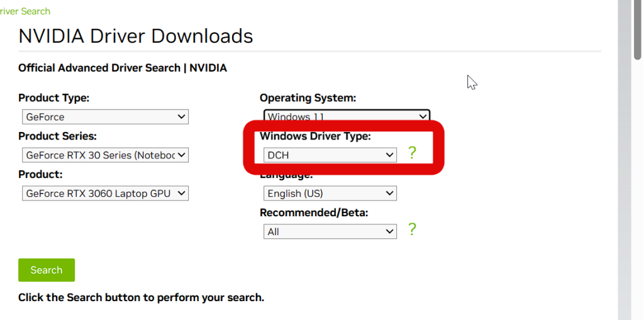The width and height of the screenshot is (644, 320).
Task: Select the Language dropdown showing English (US)
Action: click(330, 194)
